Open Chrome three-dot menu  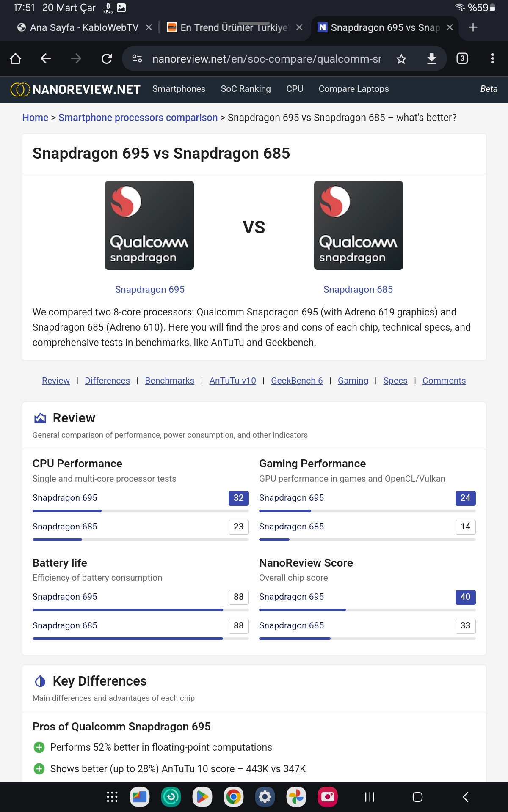point(492,58)
